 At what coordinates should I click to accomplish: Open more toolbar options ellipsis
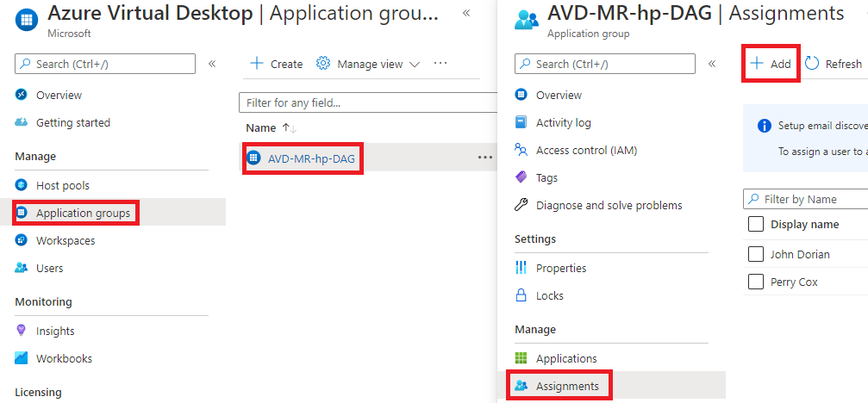pos(440,64)
